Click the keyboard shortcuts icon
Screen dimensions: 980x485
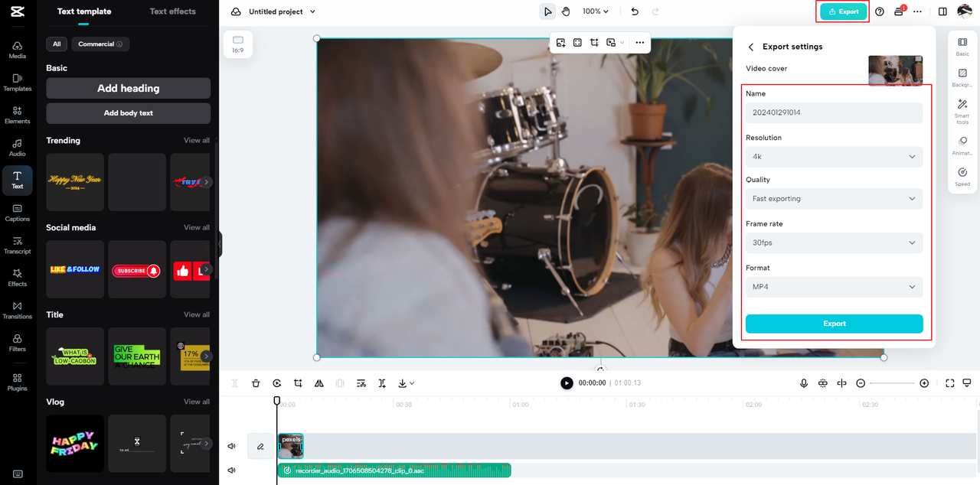[18, 474]
